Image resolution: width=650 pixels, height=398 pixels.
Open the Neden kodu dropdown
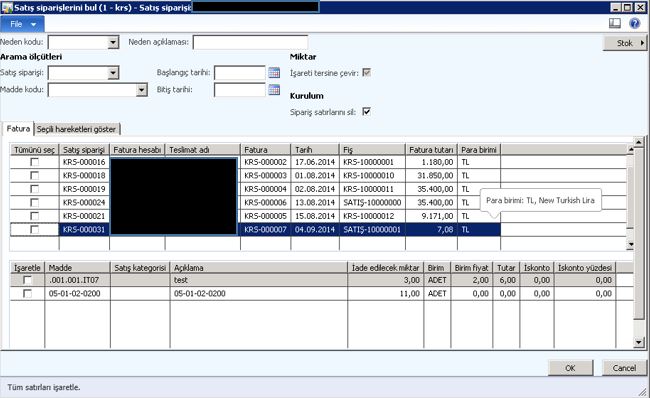pos(113,42)
